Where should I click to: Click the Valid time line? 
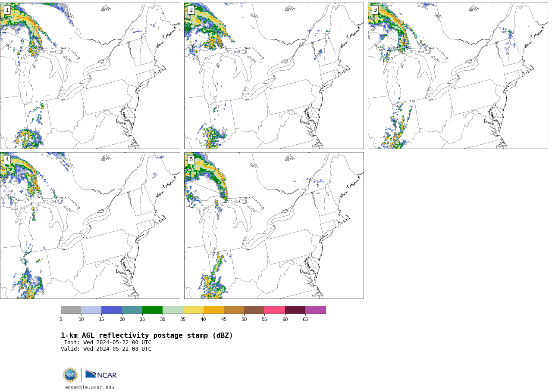click(106, 349)
